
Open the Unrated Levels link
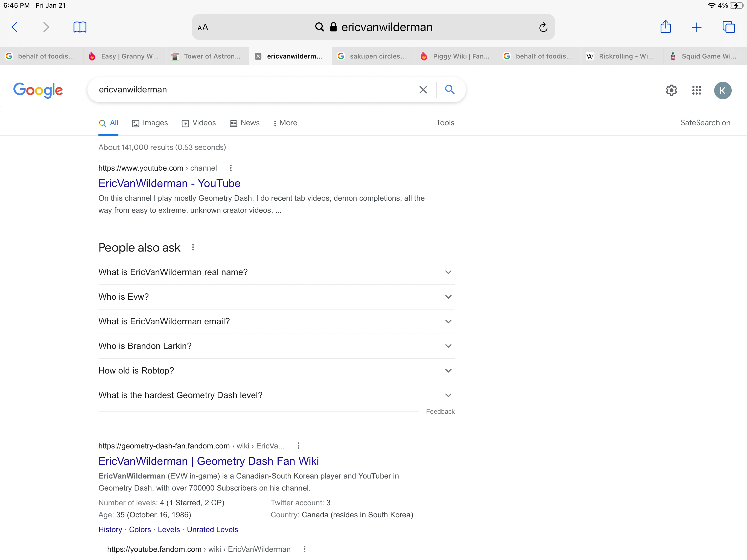pos(212,529)
